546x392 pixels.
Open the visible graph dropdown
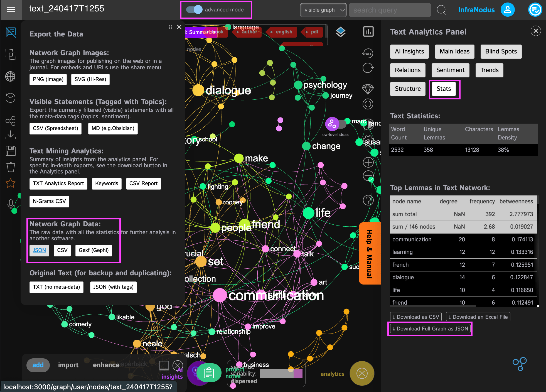323,10
